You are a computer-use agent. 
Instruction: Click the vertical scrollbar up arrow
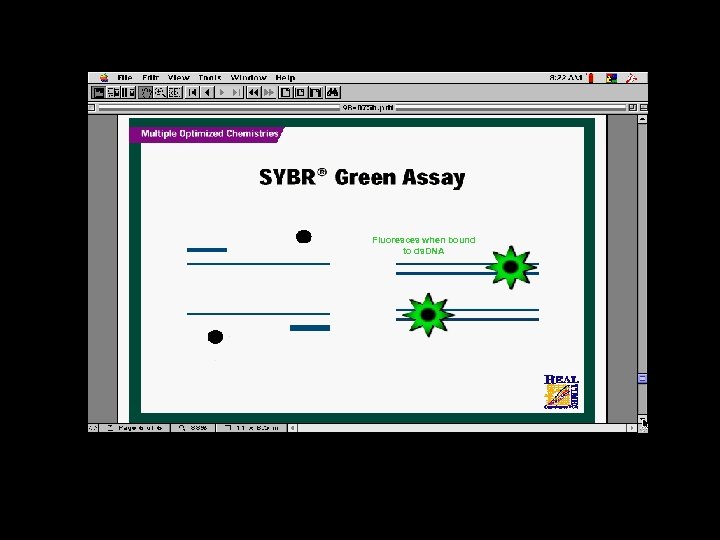pos(642,119)
